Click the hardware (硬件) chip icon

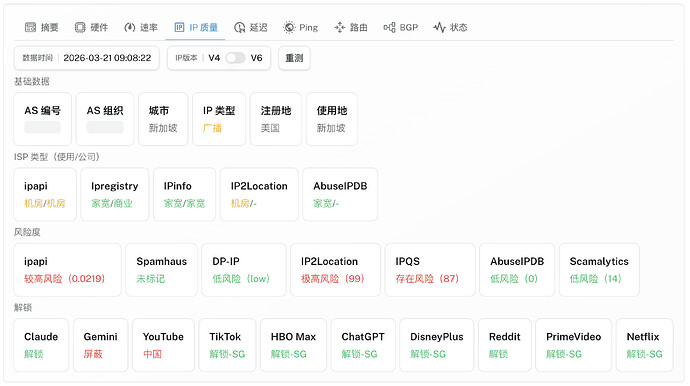(x=80, y=28)
